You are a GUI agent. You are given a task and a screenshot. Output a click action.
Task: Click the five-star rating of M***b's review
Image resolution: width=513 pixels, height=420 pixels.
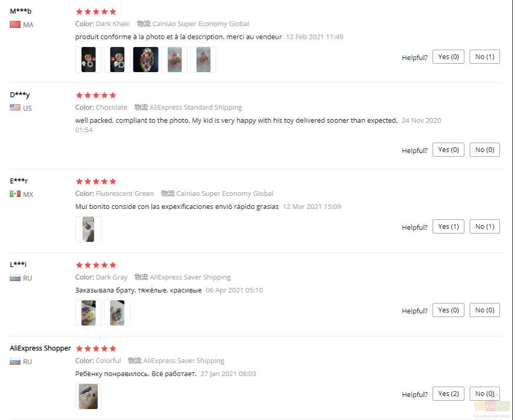click(96, 12)
